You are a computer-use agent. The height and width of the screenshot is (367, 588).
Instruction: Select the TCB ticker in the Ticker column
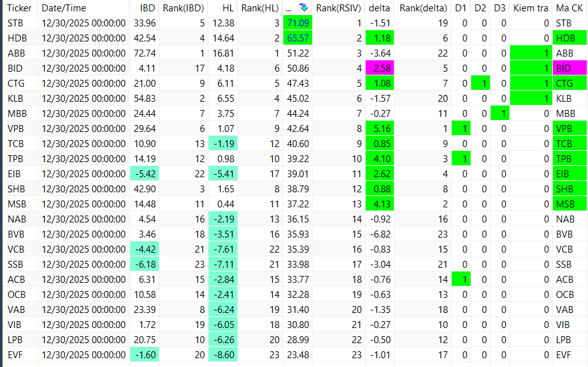[x=15, y=144]
